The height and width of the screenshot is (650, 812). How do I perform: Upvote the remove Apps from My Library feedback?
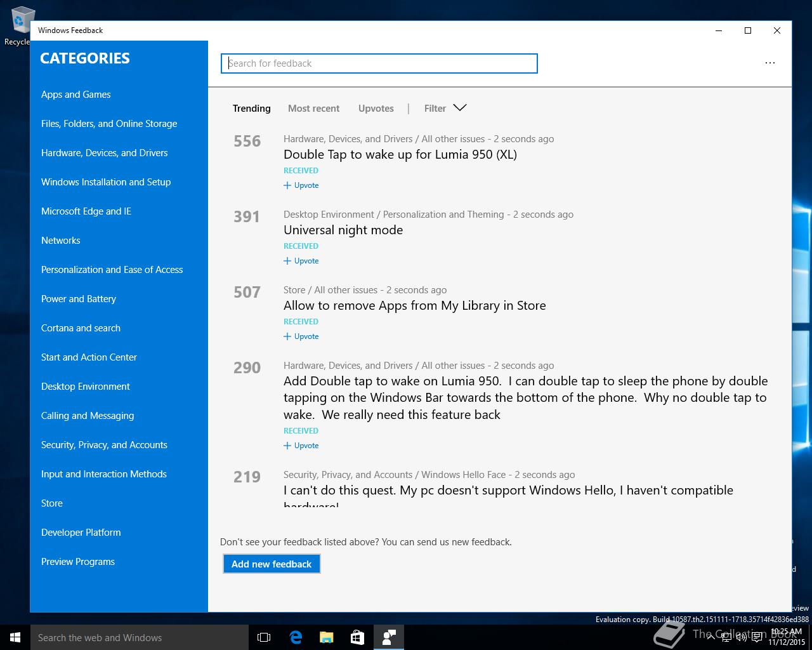click(301, 336)
